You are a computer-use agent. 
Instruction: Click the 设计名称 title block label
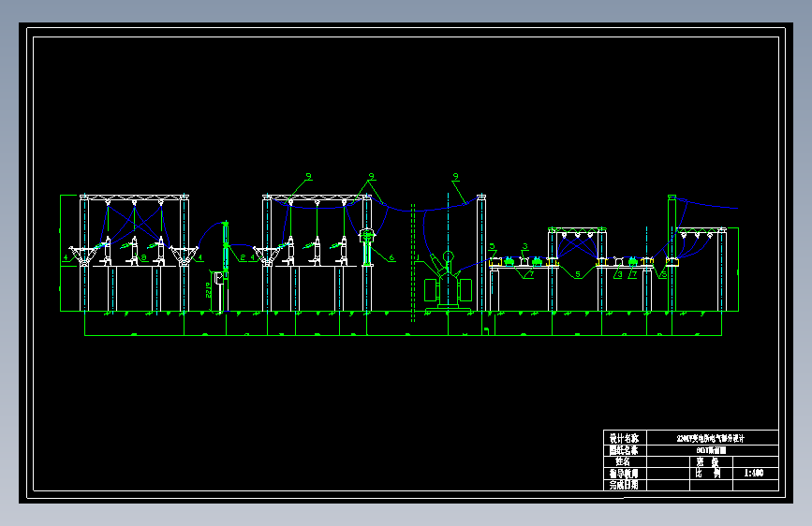(x=625, y=438)
